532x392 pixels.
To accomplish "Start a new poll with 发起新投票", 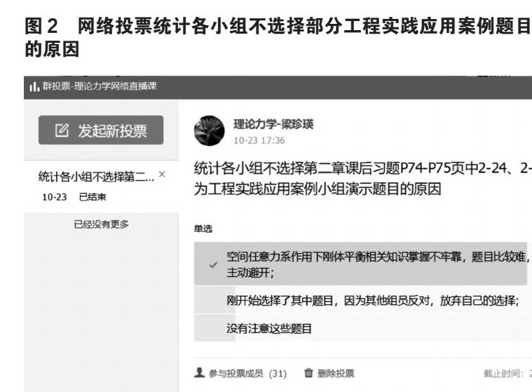I will pos(101,130).
